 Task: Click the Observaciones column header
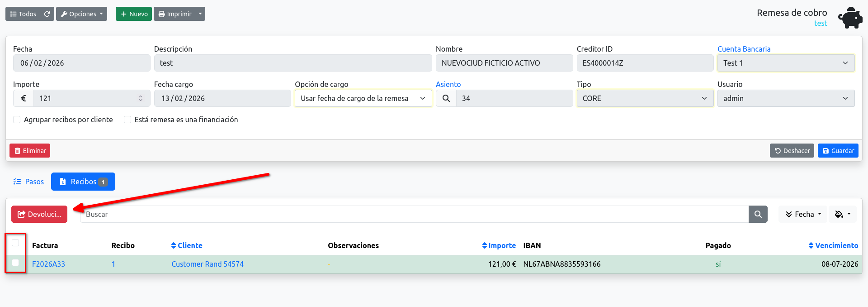click(353, 245)
